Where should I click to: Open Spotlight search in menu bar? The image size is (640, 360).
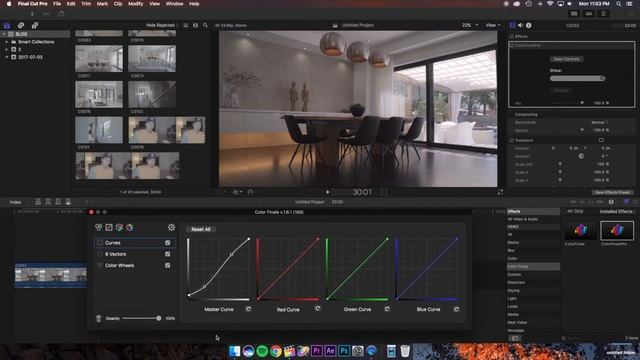(619, 4)
